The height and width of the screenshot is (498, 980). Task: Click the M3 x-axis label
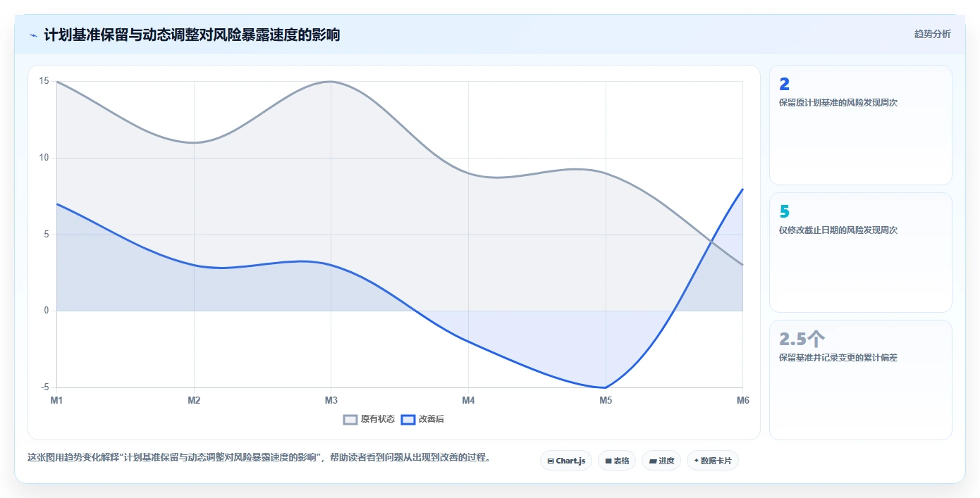pyautogui.click(x=331, y=400)
